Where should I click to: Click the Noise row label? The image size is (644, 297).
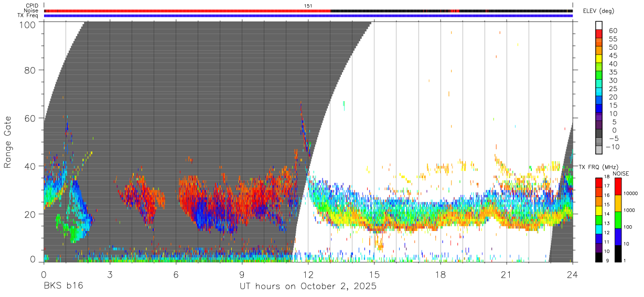pyautogui.click(x=31, y=10)
